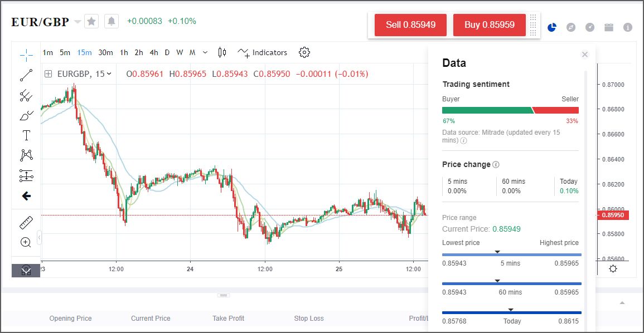Switch to the 1h timeframe
The image size is (644, 333).
123,52
